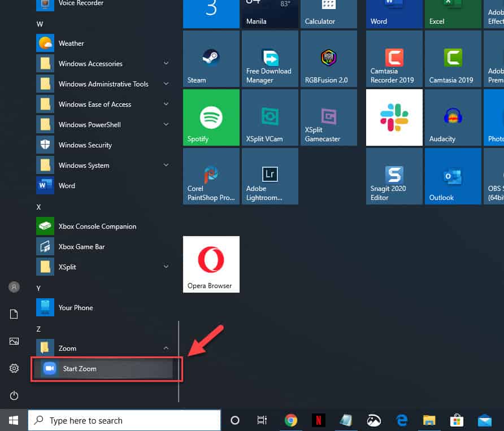The image size is (504, 431).
Task: Open Snagit 2020 Editor tile
Action: coord(394,176)
